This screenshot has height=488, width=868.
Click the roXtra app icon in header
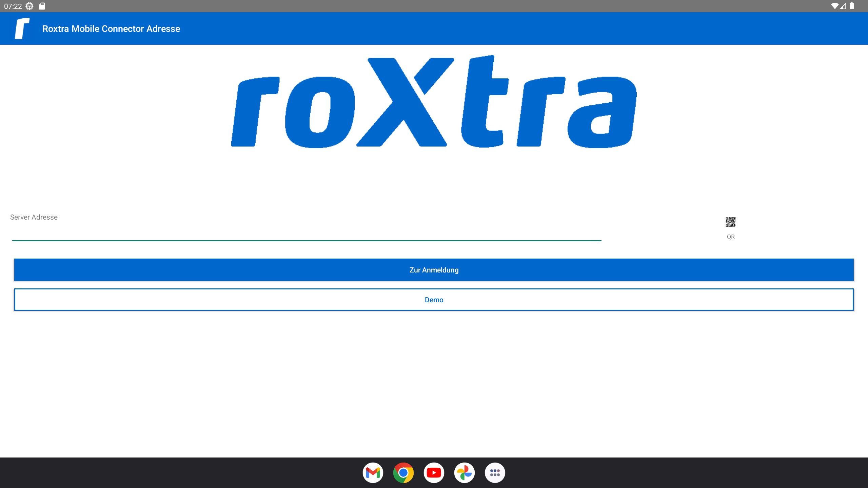click(x=22, y=28)
